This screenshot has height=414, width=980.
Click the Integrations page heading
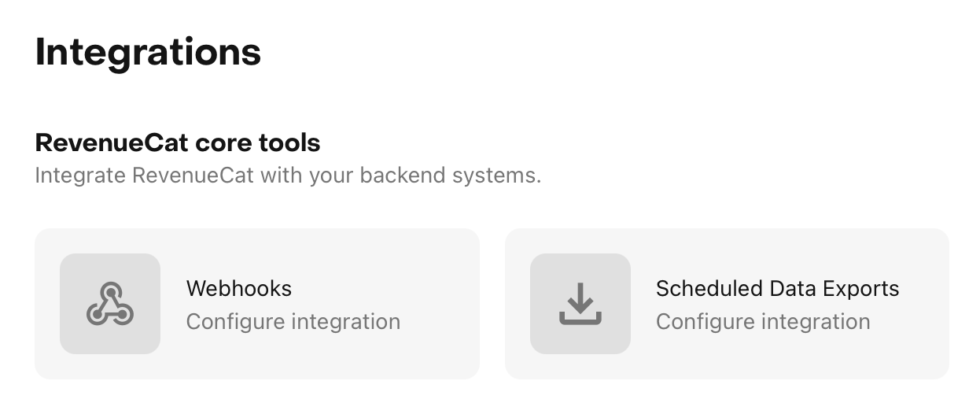pos(148,53)
